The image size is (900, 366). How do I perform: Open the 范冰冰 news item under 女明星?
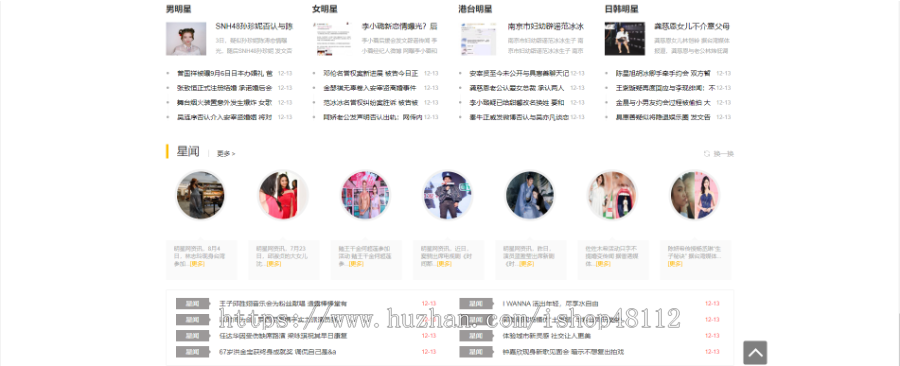point(371,103)
